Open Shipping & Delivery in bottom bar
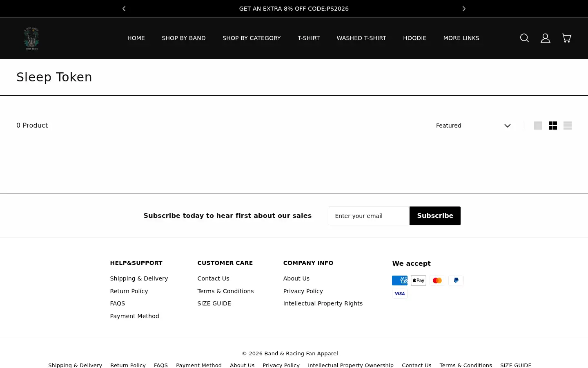This screenshot has height=368, width=588. click(75, 365)
